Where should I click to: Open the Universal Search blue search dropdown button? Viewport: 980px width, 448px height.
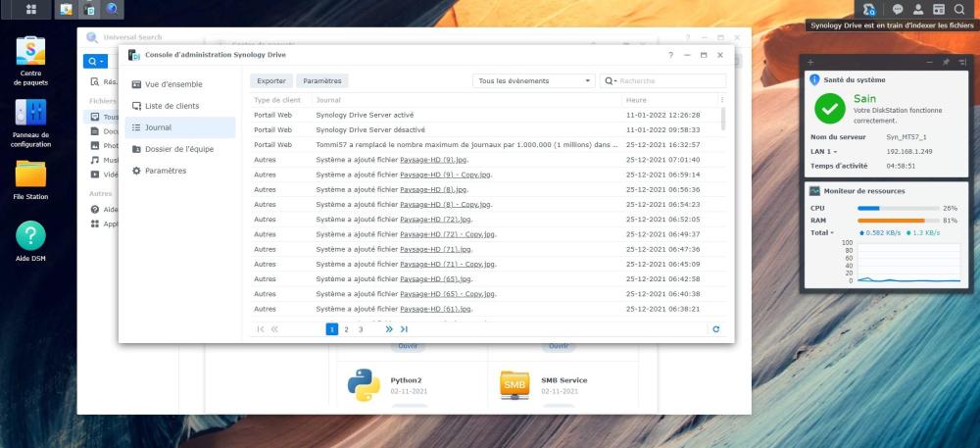pyautogui.click(x=95, y=61)
